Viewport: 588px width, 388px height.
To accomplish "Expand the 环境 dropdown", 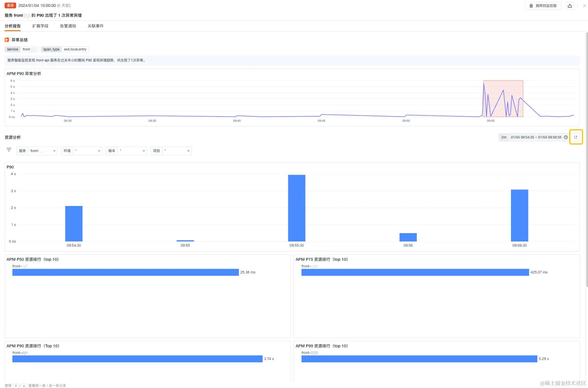I will tap(87, 151).
